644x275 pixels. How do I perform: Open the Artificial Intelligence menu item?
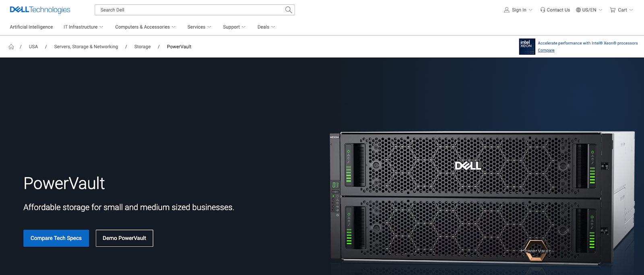(x=31, y=27)
